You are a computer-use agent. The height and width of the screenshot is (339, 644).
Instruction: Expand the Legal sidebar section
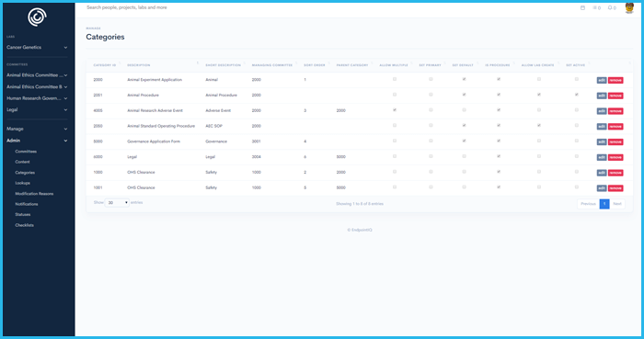coord(37,110)
